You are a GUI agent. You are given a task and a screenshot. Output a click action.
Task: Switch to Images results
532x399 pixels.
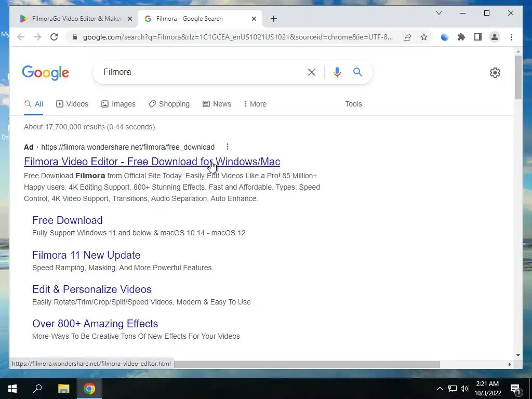coord(118,104)
